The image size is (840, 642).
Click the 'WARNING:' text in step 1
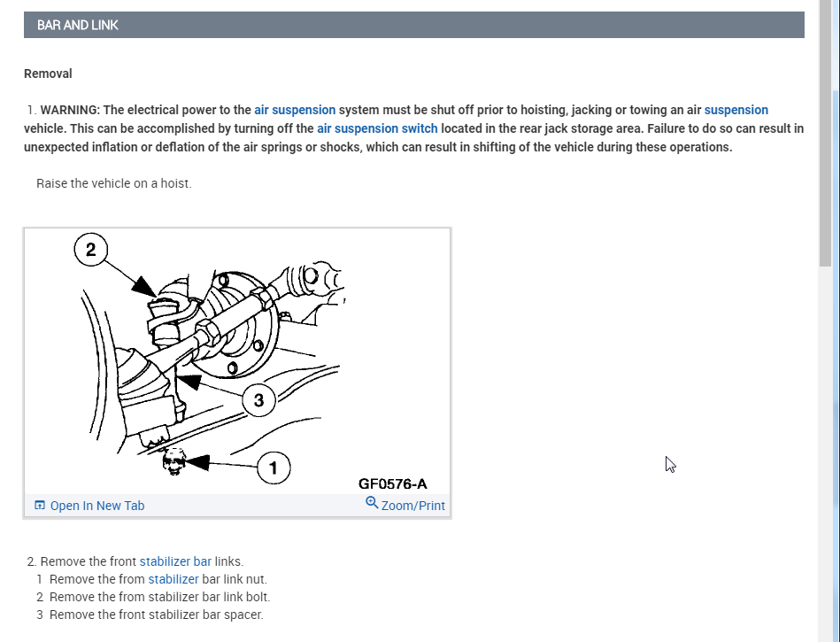[70, 110]
